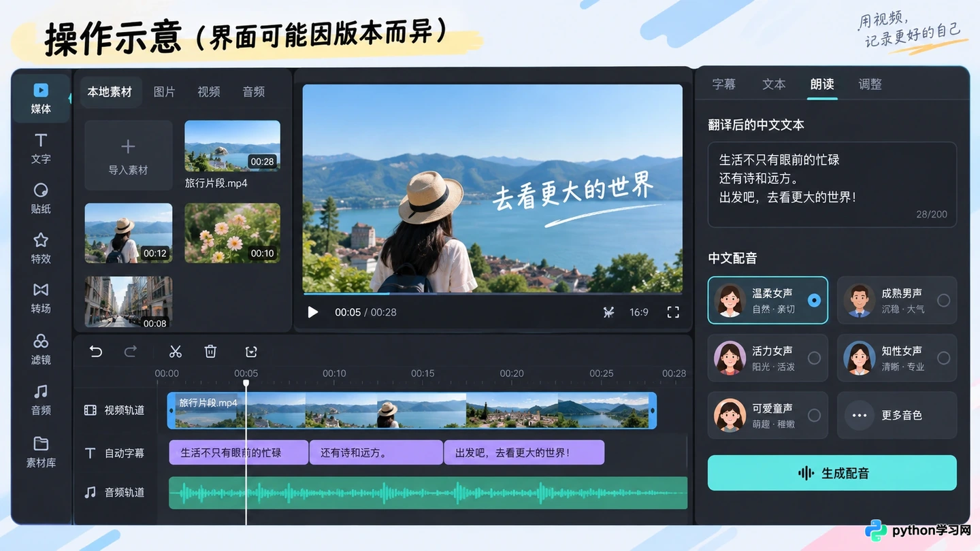Open the 文字 text tool in sidebar

click(41, 149)
